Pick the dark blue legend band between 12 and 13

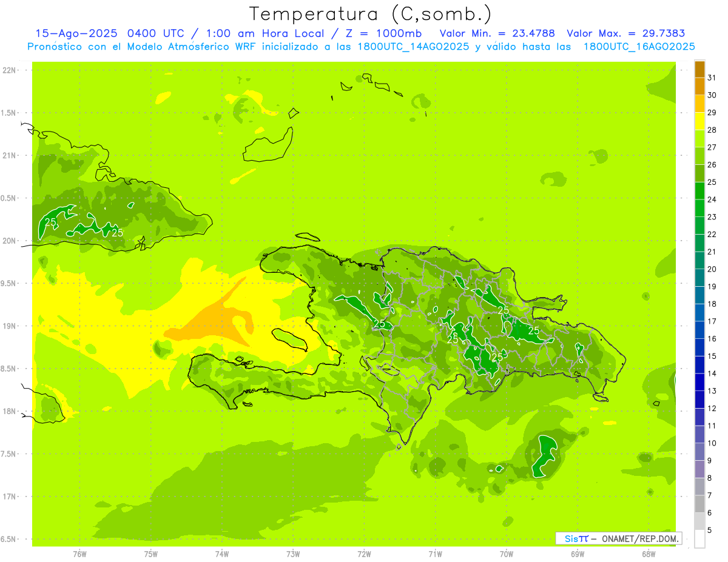(x=699, y=400)
